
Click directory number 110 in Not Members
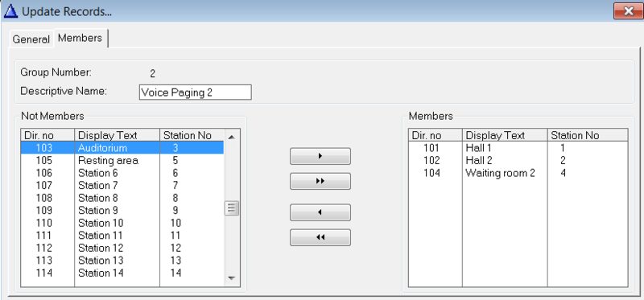pyautogui.click(x=44, y=223)
